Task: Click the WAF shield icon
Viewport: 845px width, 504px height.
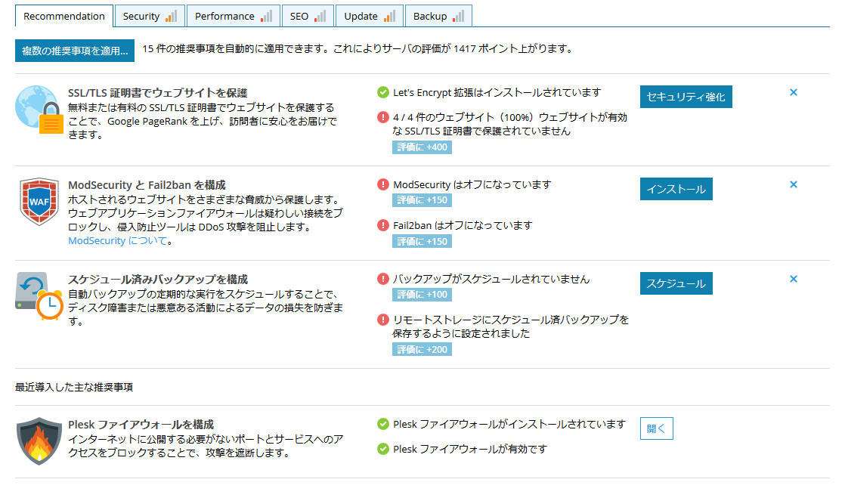Action: point(39,203)
